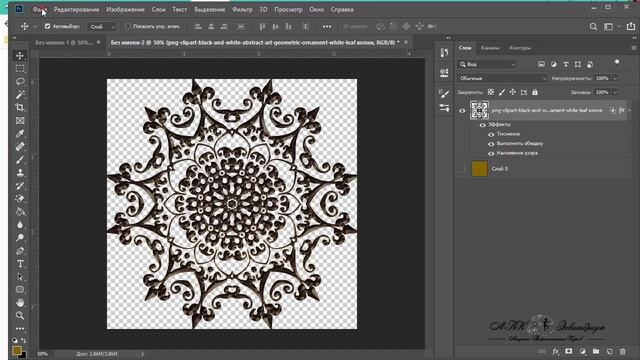Image resolution: width=640 pixels, height=360 pixels.
Task: Open the Изображение menu
Action: 125,9
